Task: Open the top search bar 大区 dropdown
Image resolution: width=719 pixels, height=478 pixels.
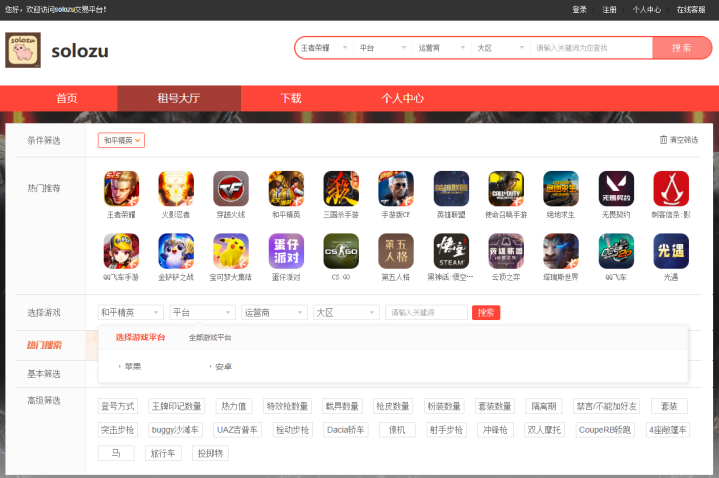Action: pyautogui.click(x=500, y=48)
